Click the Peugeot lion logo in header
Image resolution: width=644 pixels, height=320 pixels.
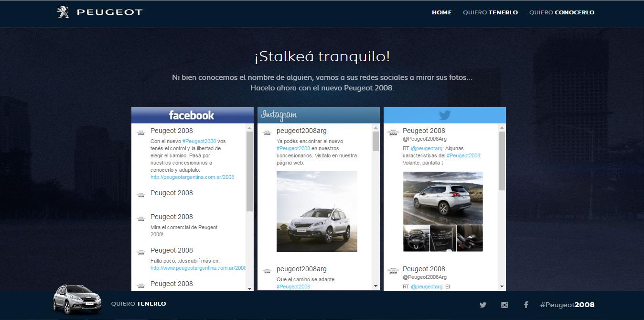coord(63,12)
